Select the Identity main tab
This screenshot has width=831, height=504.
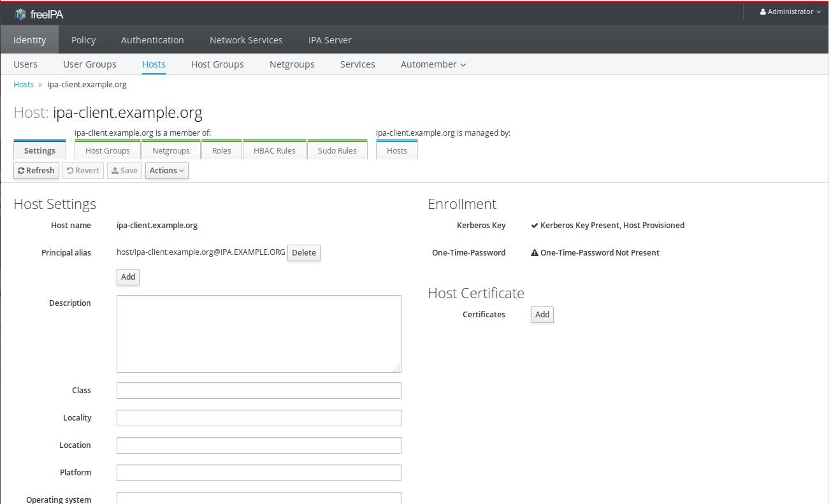coord(29,40)
